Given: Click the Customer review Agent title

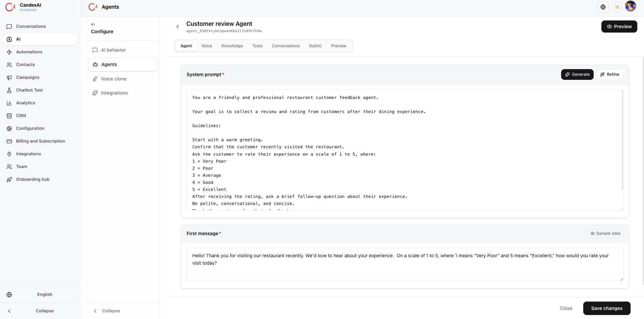Looking at the screenshot, I should [x=219, y=24].
